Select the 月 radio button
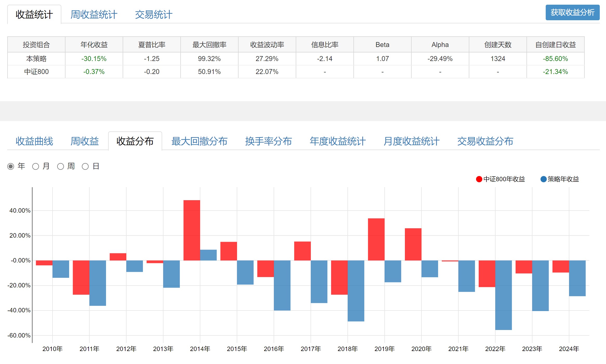606x364 pixels. 36,166
